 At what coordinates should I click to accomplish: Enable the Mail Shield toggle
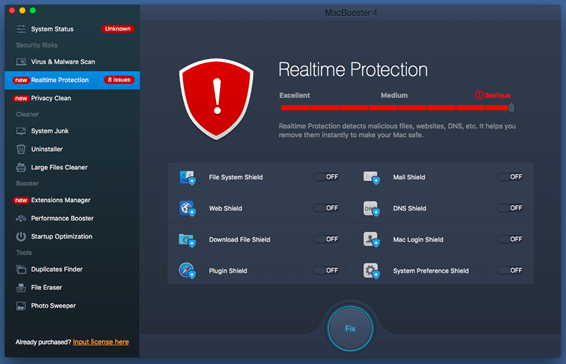coord(510,177)
